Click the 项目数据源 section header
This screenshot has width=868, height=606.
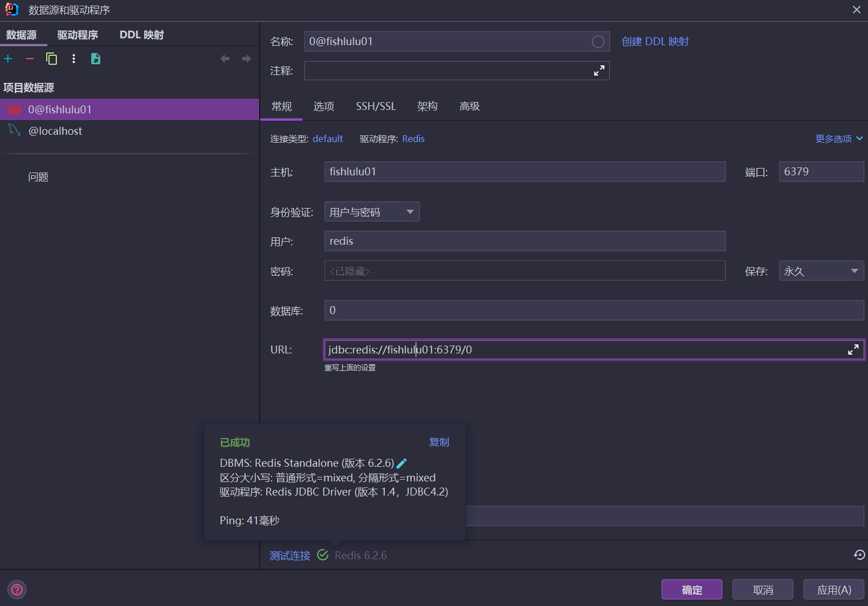pyautogui.click(x=29, y=87)
